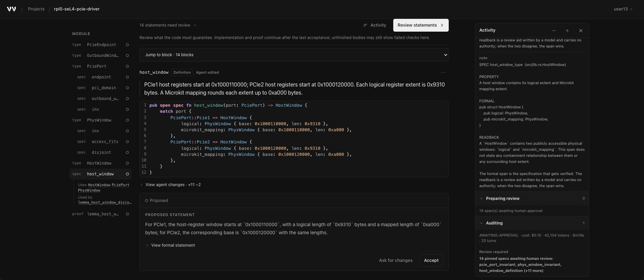This screenshot has height=280, width=644.
Task: Go to Projects breadcrumb
Action: (x=36, y=9)
